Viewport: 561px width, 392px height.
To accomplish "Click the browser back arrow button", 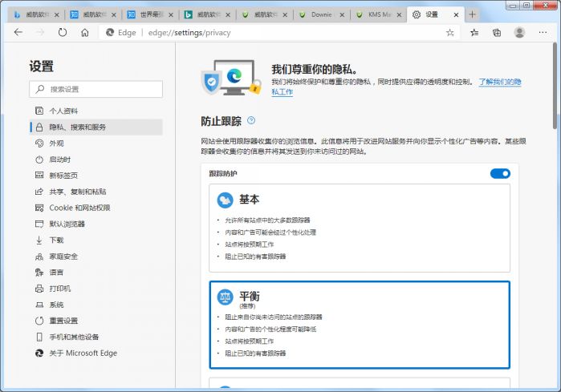I will click(x=18, y=32).
